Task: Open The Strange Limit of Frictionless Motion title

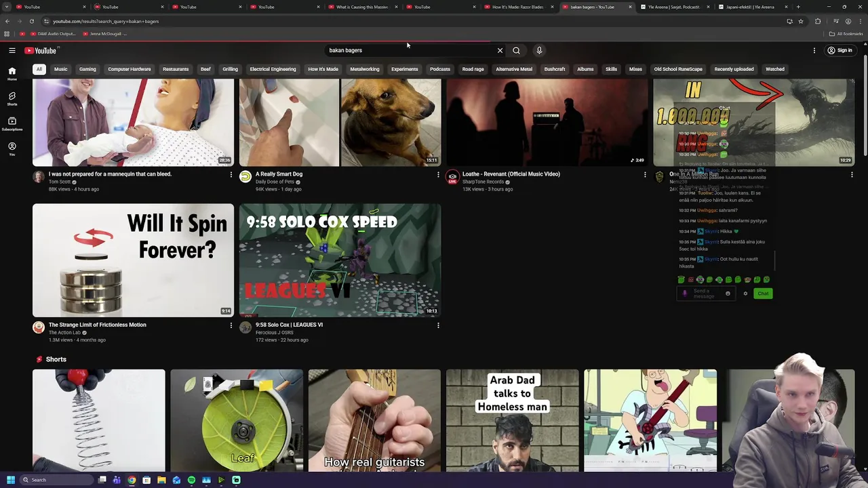Action: point(98,325)
